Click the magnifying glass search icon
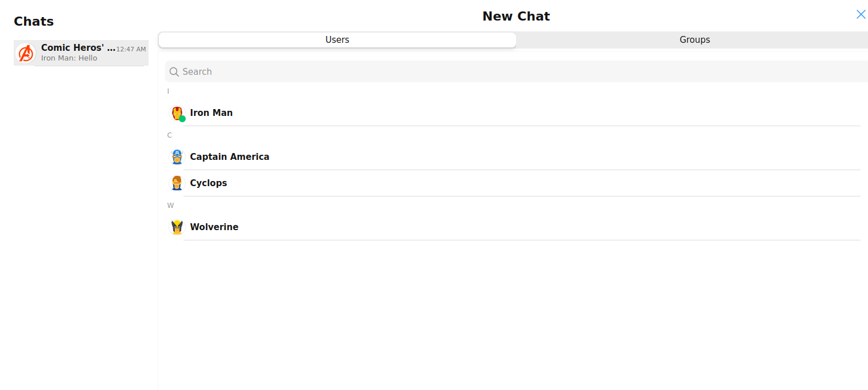The height and width of the screenshot is (390, 868). (x=174, y=71)
